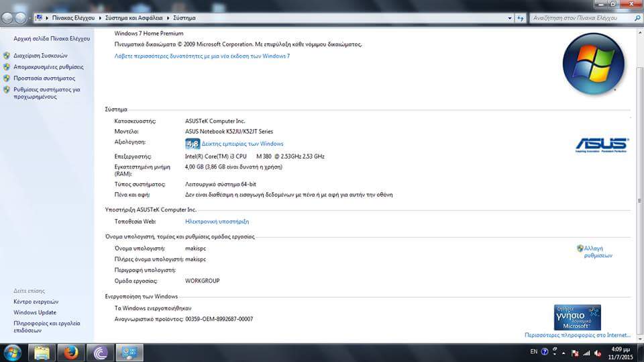Open Δείκτης εμπειρίας των Windows link

point(242,144)
